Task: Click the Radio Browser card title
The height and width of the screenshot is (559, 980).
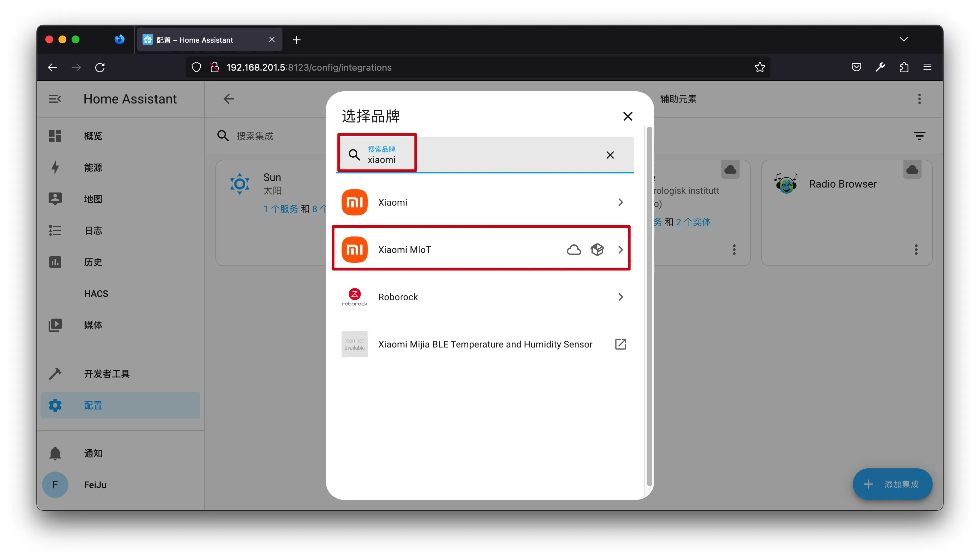Action: point(843,184)
